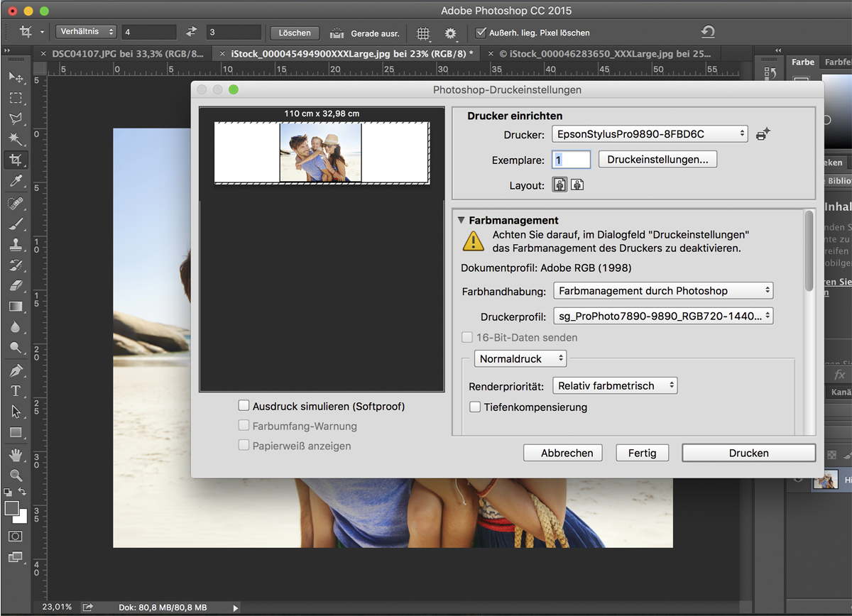Viewport: 852px width, 616px height.
Task: Click the Straighten (Gerade ausr.) tool
Action: click(365, 33)
